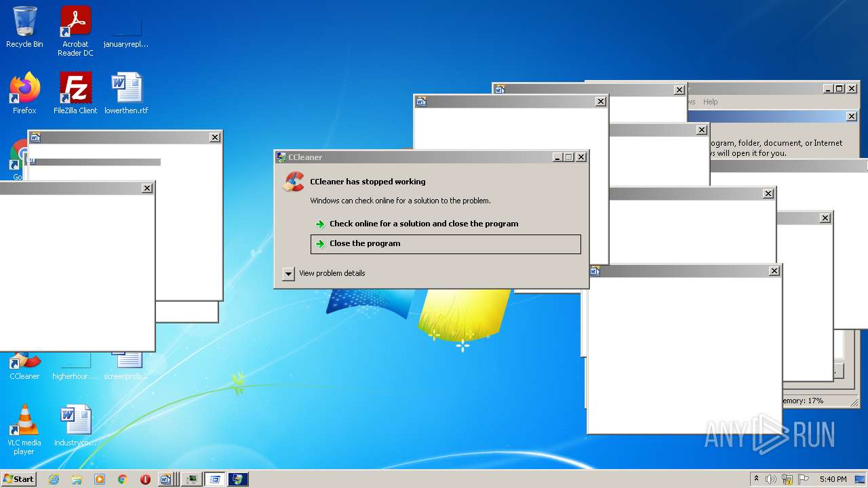Show hidden system tray icons
The height and width of the screenshot is (488, 868).
tap(756, 479)
